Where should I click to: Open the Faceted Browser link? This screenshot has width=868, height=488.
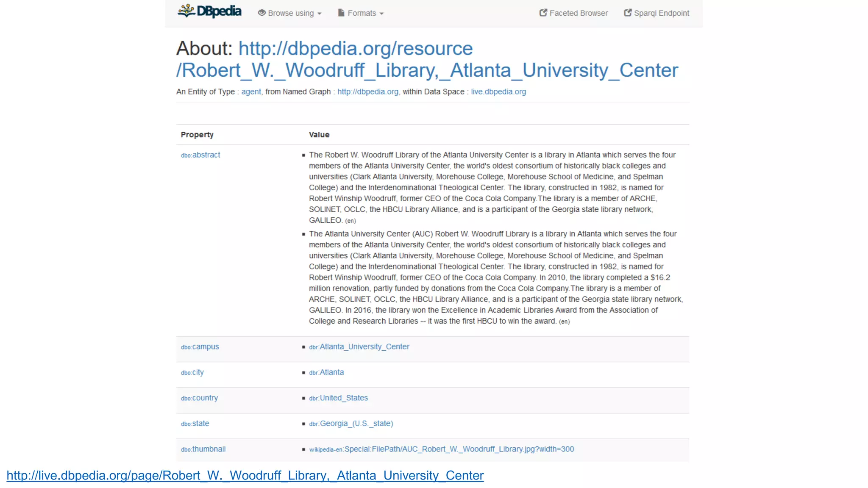(x=573, y=13)
